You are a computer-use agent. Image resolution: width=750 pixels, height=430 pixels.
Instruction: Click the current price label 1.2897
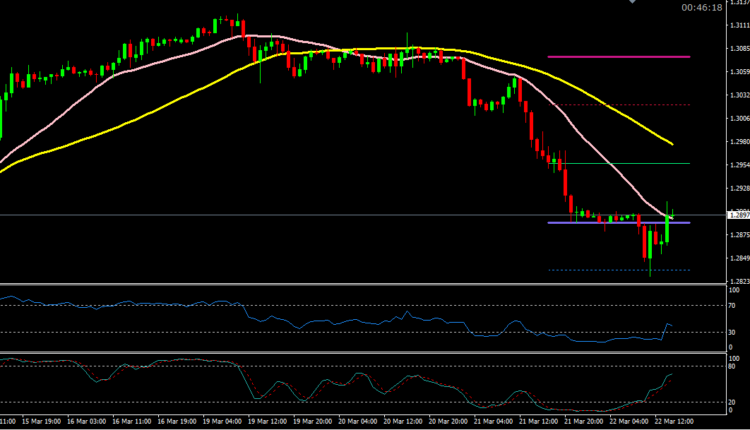point(737,216)
